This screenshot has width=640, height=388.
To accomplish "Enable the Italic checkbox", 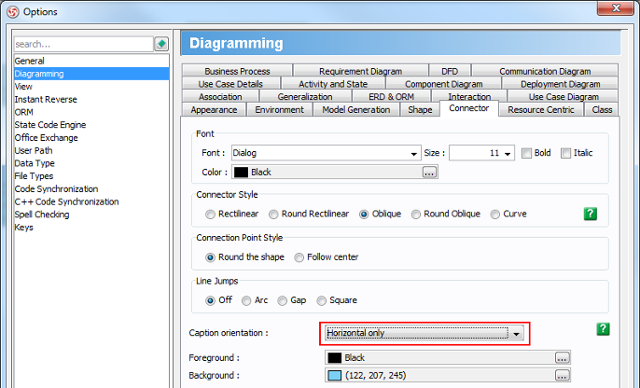I will (566, 153).
